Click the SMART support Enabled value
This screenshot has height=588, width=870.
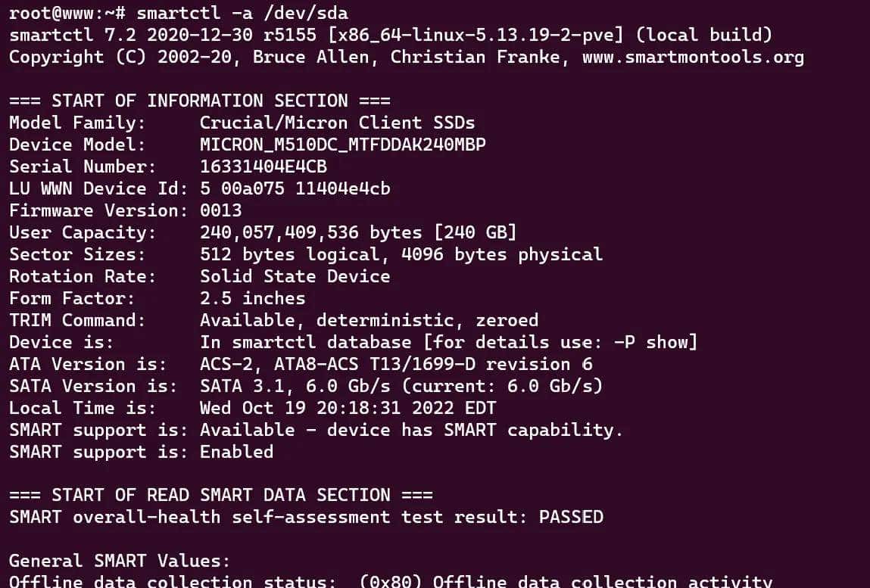tap(236, 452)
